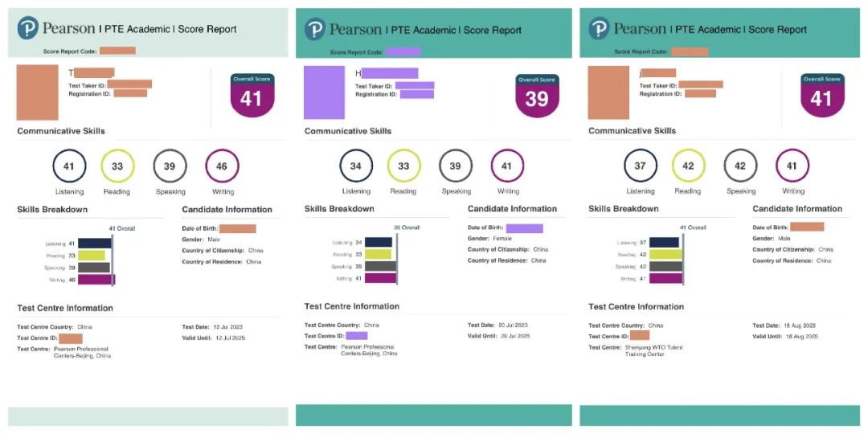Click the purple redacted Test Centre ID
Image resolution: width=868 pixels, height=434 pixels.
[357, 335]
